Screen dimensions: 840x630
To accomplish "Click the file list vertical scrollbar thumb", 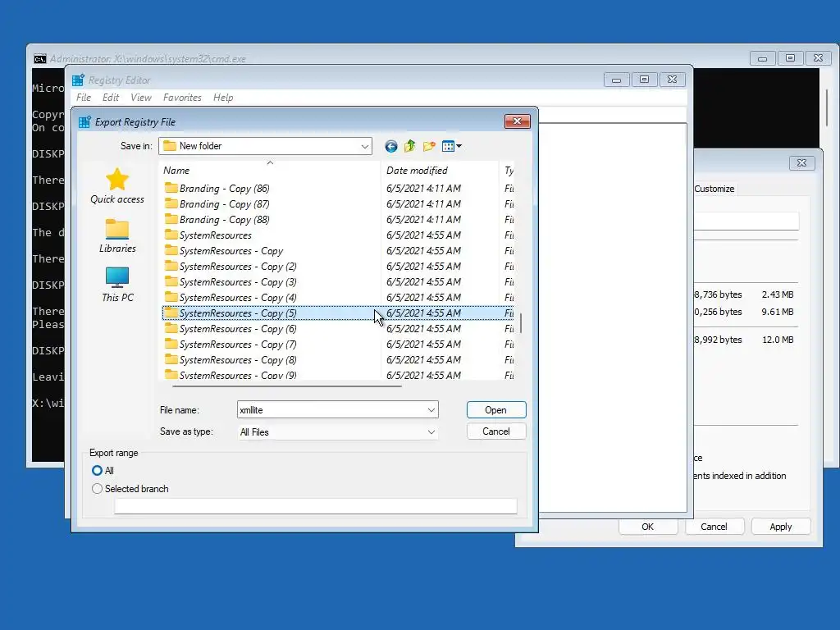I will click(520, 323).
